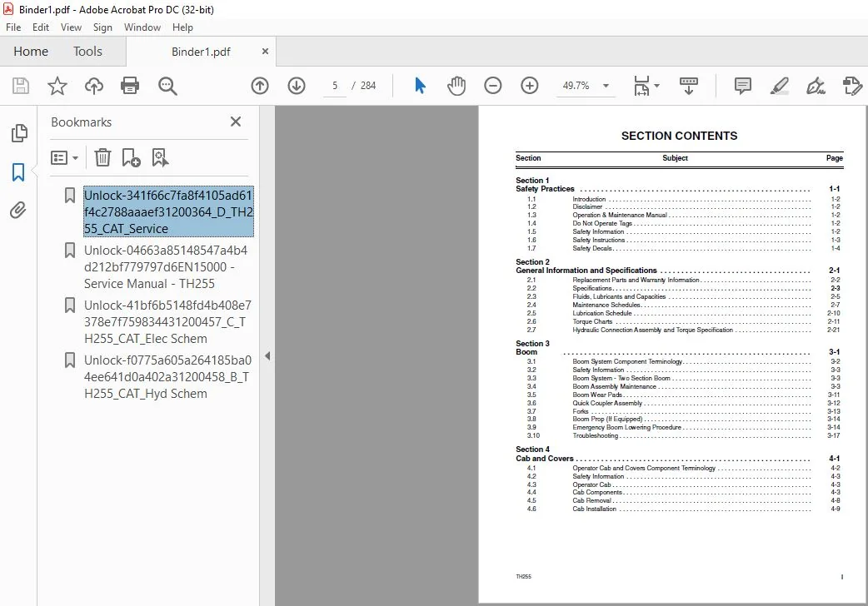This screenshot has width=868, height=606.
Task: Add a sticky note comment
Action: pos(743,86)
